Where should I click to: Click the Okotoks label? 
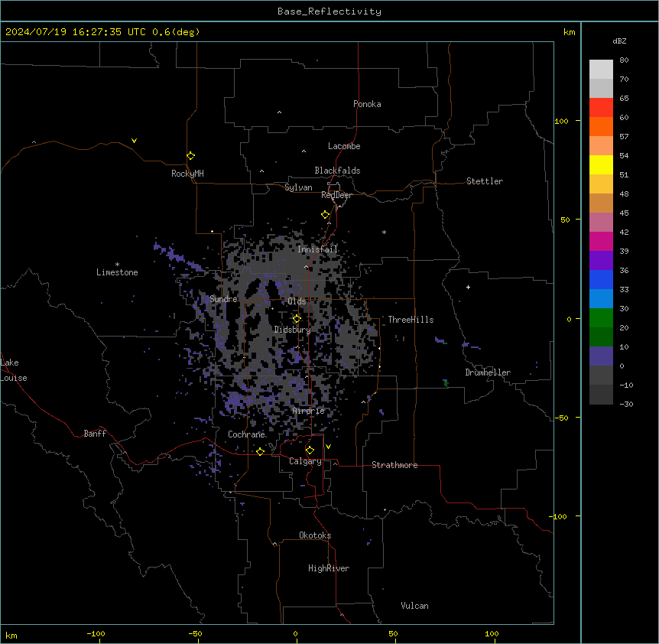pos(315,535)
